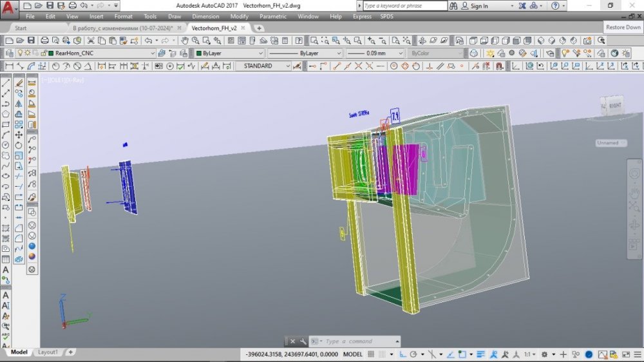Click the Save icon in Quick Access toolbar
644x362 pixels.
pos(50,6)
